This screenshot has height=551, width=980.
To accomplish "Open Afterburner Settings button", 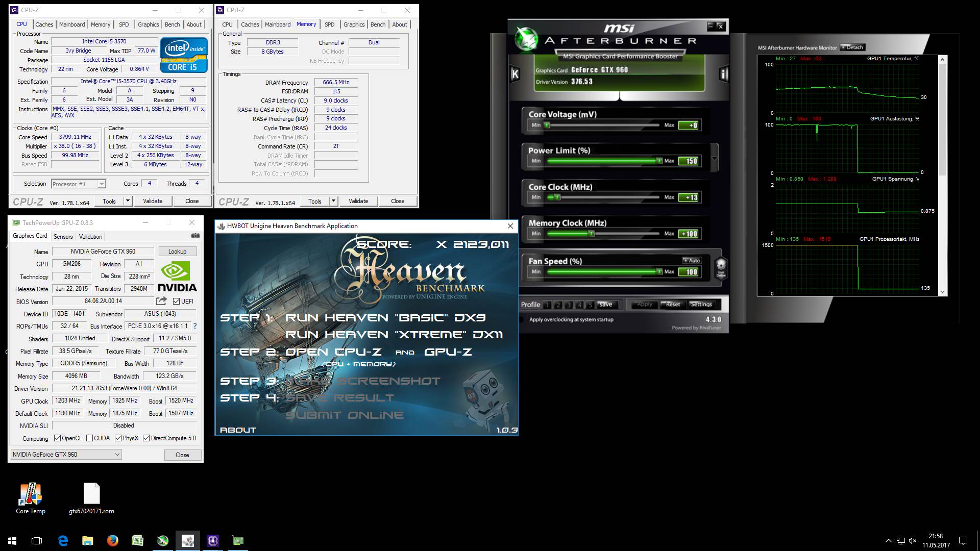I will [x=701, y=305].
